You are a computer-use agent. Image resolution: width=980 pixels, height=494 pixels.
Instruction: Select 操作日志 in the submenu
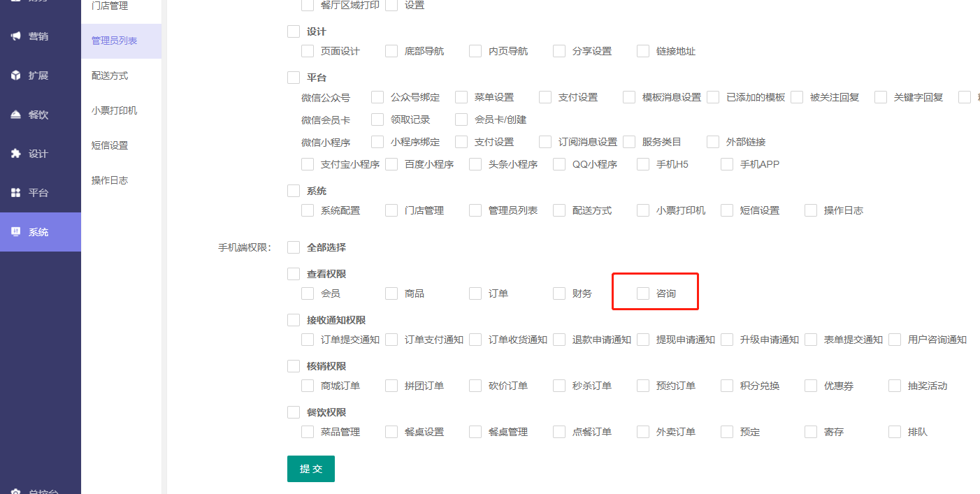click(x=110, y=180)
